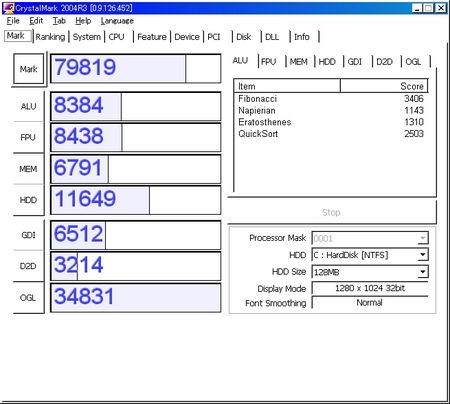Screen dimensions: 450x404
Task: Click the GDI score 6512
Action: (x=136, y=235)
